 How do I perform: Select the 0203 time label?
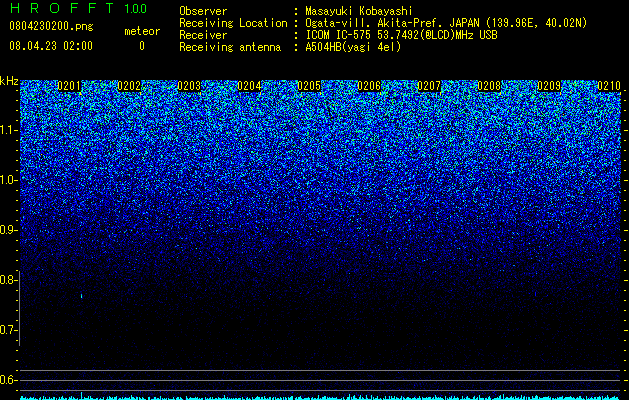coord(189,86)
